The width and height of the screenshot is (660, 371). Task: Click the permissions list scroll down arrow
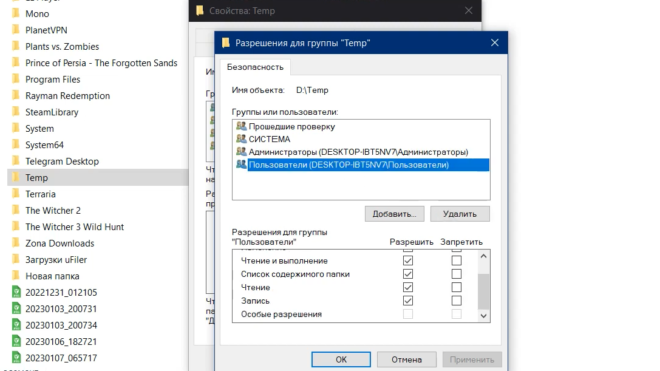pos(484,316)
